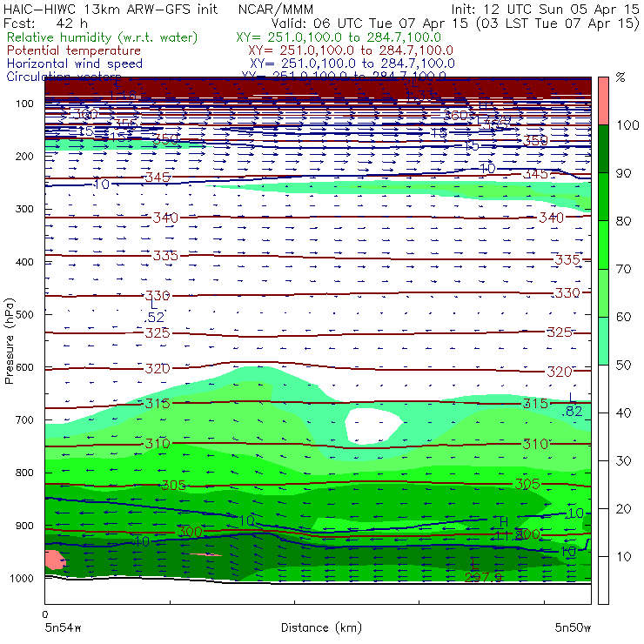The height and width of the screenshot is (644, 644).
Task: Click the "10" colorbar tick label
Action: click(x=623, y=557)
